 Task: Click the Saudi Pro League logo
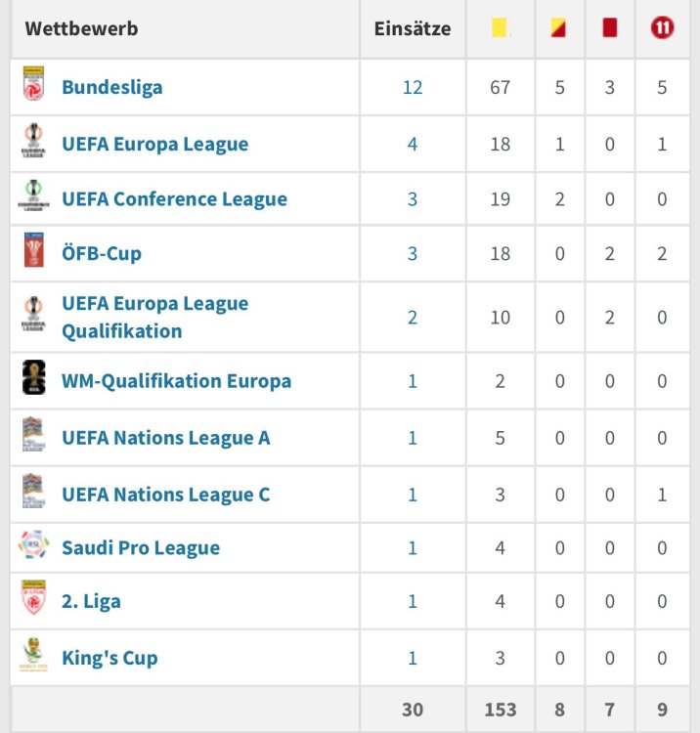33,547
